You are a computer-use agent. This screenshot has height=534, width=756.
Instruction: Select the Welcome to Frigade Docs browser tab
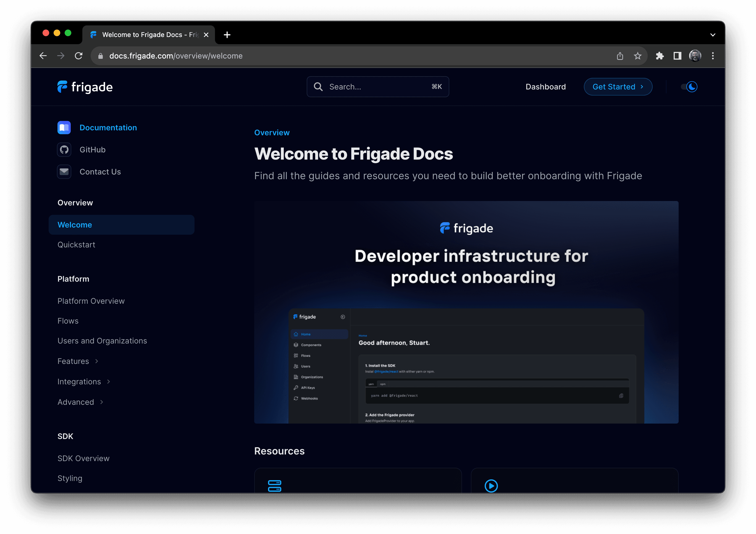click(149, 35)
